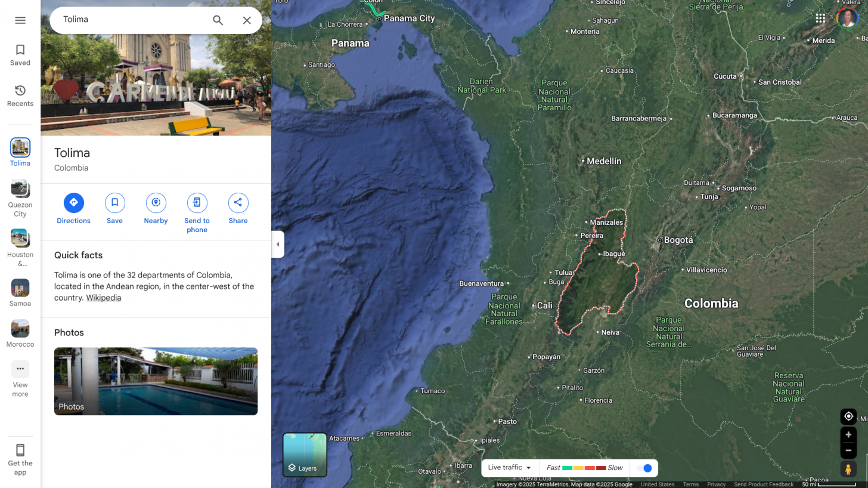Clear the Tolima search query
The height and width of the screenshot is (488, 868).
pyautogui.click(x=247, y=20)
